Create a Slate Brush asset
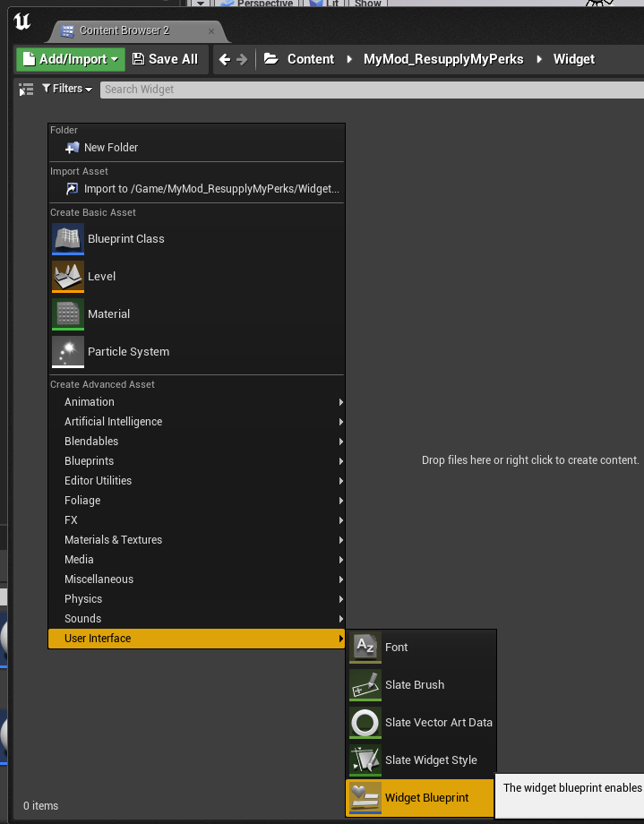Screen dimensions: 644x824 421,685
